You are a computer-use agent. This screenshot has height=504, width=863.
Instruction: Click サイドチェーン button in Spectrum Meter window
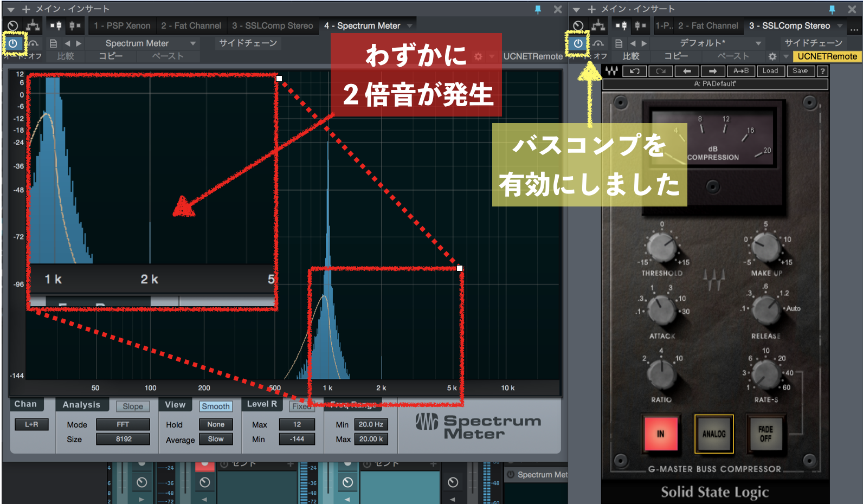click(248, 43)
